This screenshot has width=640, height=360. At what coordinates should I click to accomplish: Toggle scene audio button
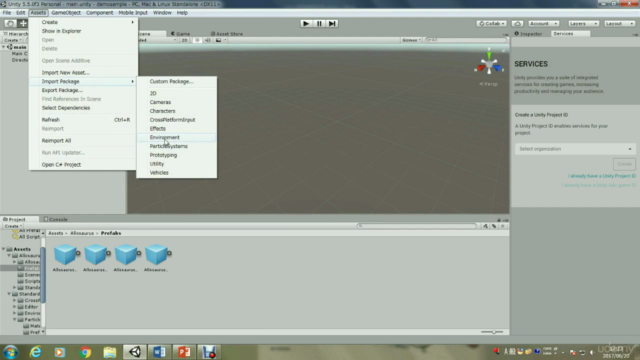208,40
